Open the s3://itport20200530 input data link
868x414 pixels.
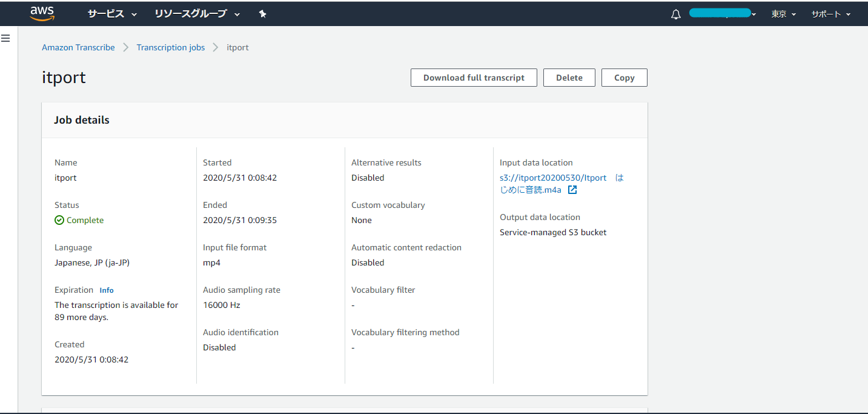point(562,184)
